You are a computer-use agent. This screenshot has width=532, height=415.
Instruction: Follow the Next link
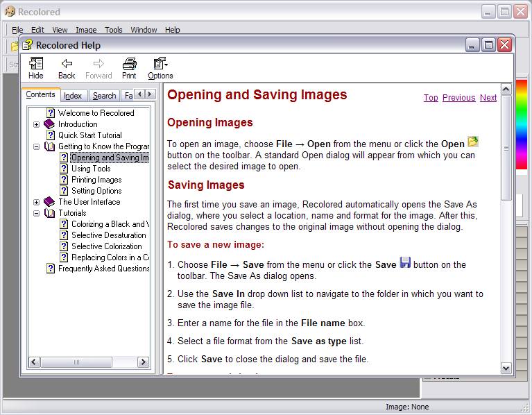pos(488,98)
